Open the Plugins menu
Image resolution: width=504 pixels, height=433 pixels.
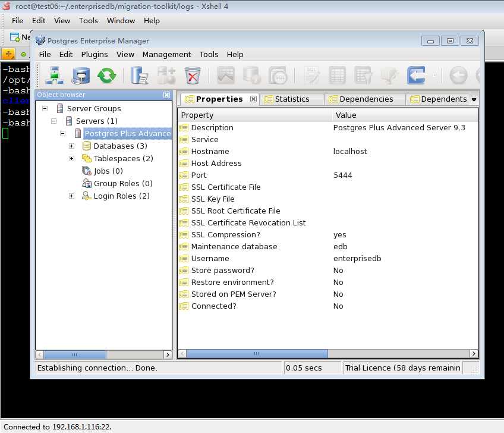coord(94,54)
